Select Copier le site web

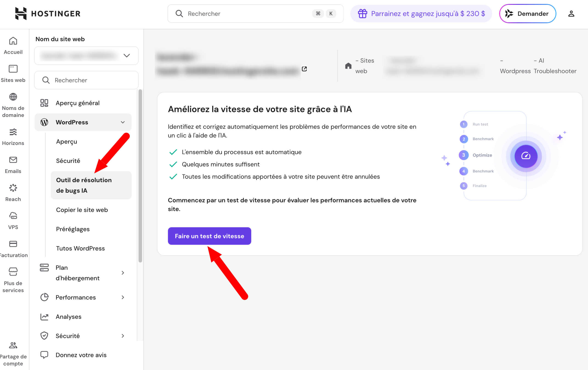click(x=82, y=210)
